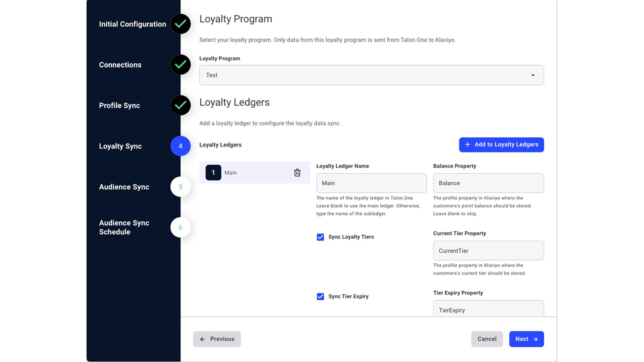This screenshot has width=644, height=362.
Task: Click the Profile Sync checkmark icon
Action: (x=180, y=105)
